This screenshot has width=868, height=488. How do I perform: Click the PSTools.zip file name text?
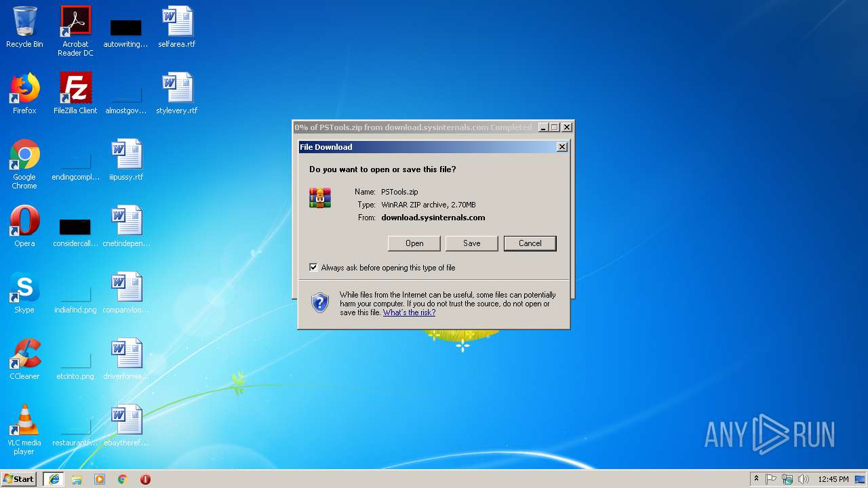click(x=399, y=192)
